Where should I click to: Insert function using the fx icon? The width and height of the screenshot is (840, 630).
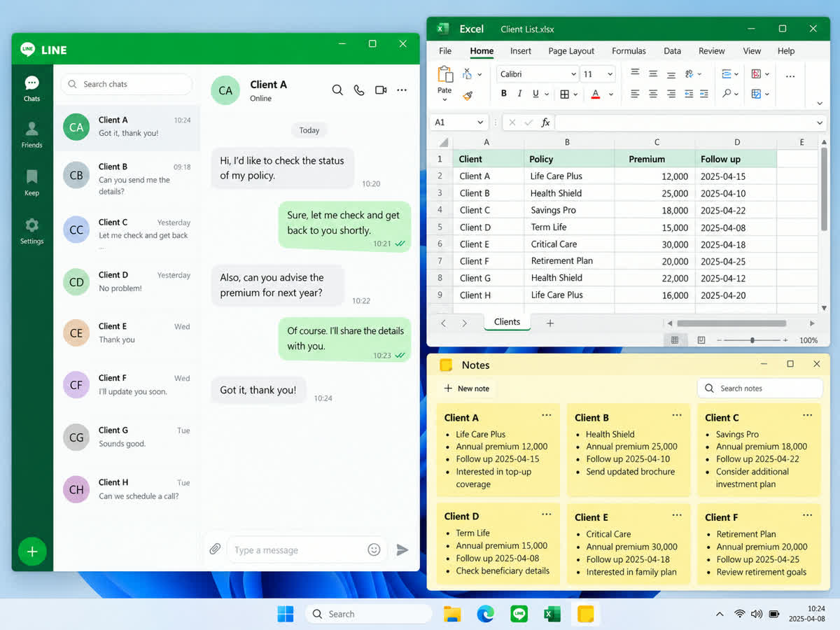[x=545, y=122]
